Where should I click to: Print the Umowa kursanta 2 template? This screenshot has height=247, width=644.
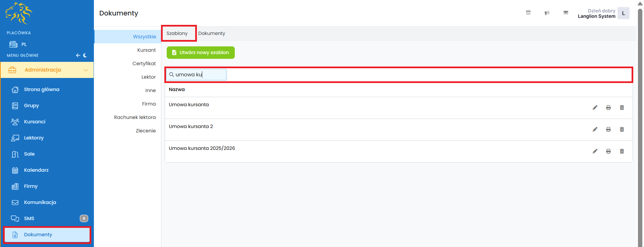(x=608, y=129)
